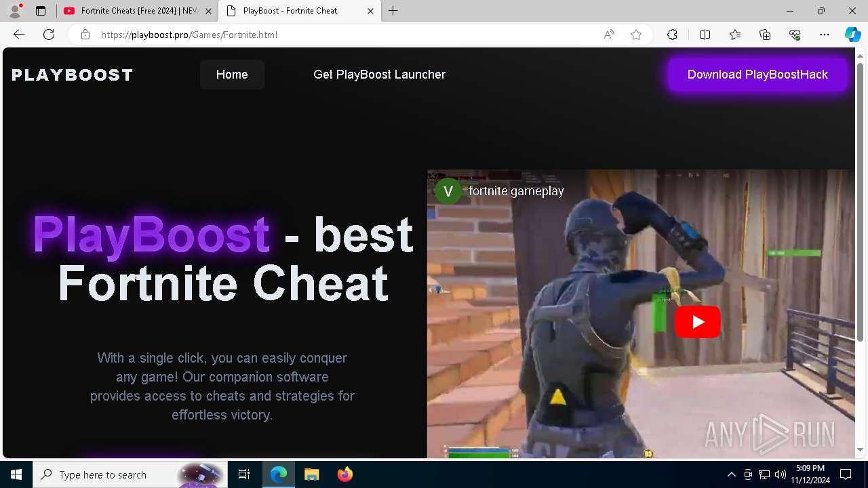Viewport: 868px width, 488px height.
Task: Open the volume tray icon
Action: (x=781, y=474)
